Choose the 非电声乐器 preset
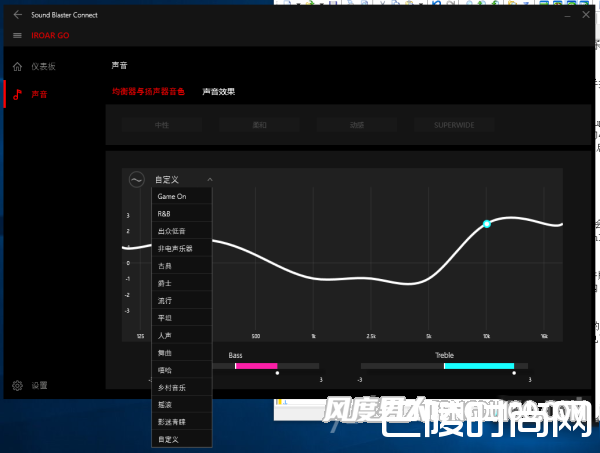Image resolution: width=600 pixels, height=453 pixels. (182, 248)
